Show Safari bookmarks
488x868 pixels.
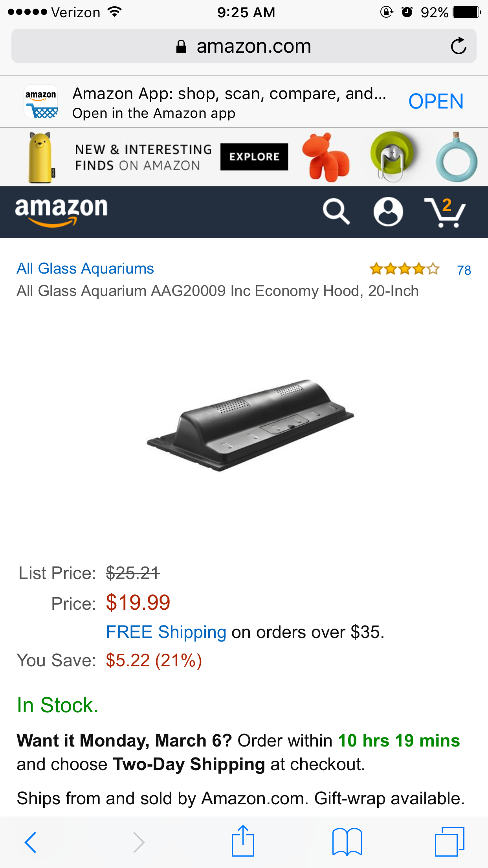click(x=347, y=842)
